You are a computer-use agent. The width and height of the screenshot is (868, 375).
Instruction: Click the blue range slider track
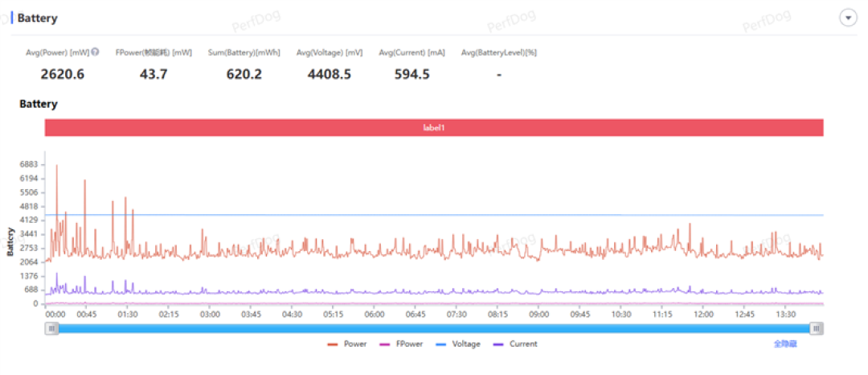point(434,329)
